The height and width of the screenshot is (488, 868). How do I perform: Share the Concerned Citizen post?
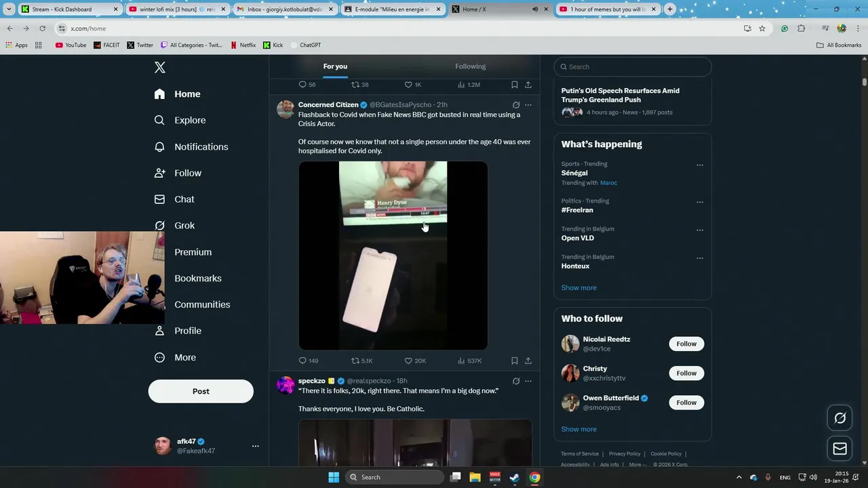tap(528, 361)
